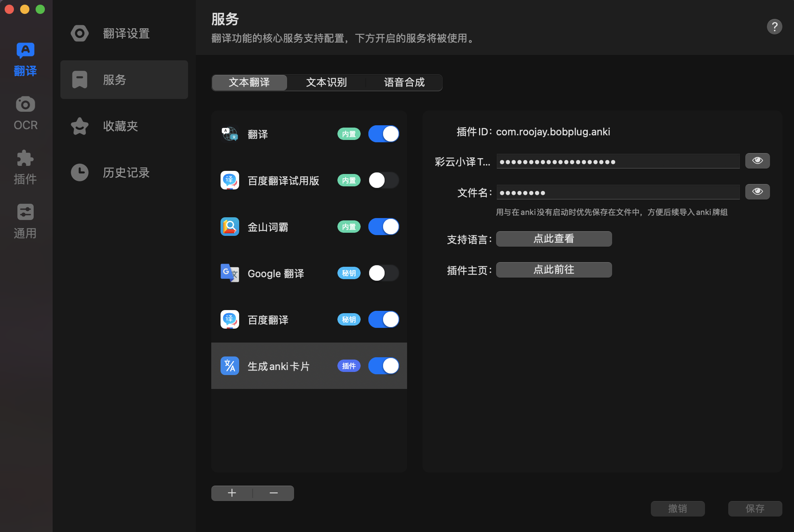Add a new service with the plus button
This screenshot has height=532, width=794.
232,493
